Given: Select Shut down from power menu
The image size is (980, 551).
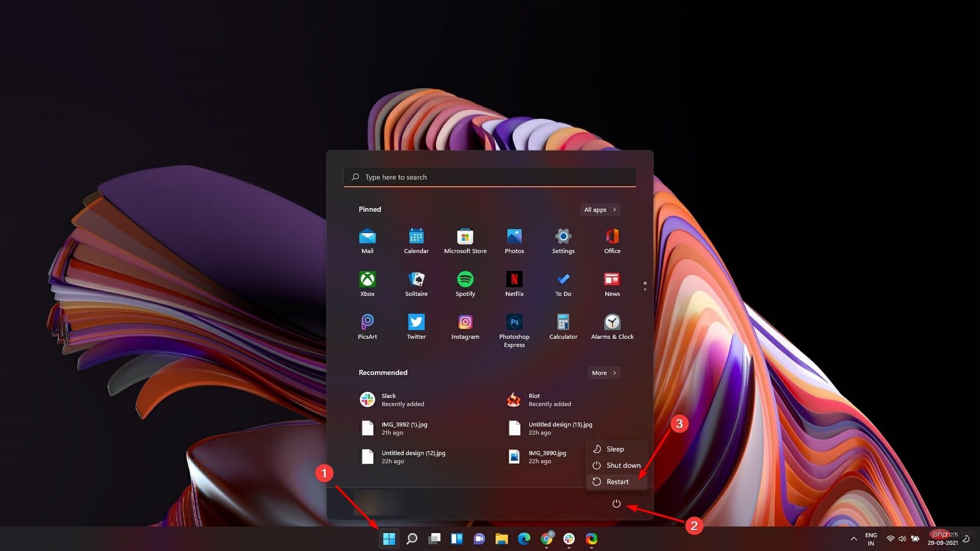Looking at the screenshot, I should pyautogui.click(x=617, y=465).
